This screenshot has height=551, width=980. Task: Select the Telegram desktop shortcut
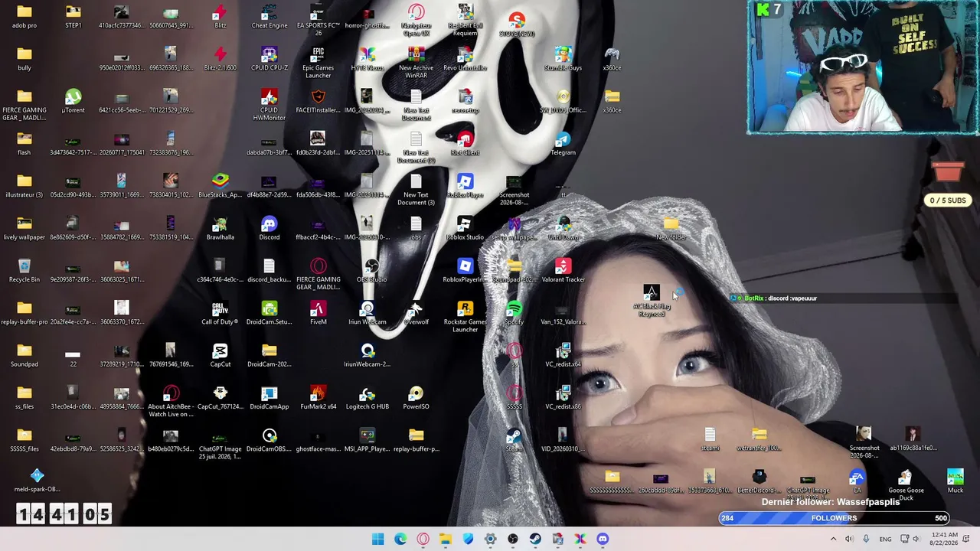point(563,143)
